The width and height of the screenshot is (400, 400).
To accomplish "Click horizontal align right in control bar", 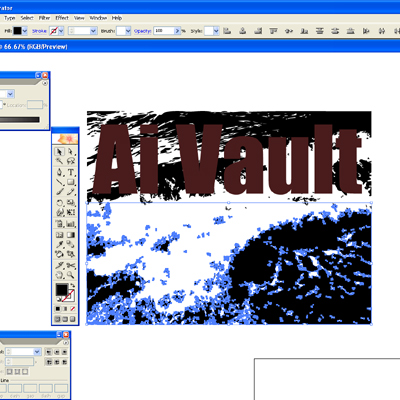I will [258, 31].
